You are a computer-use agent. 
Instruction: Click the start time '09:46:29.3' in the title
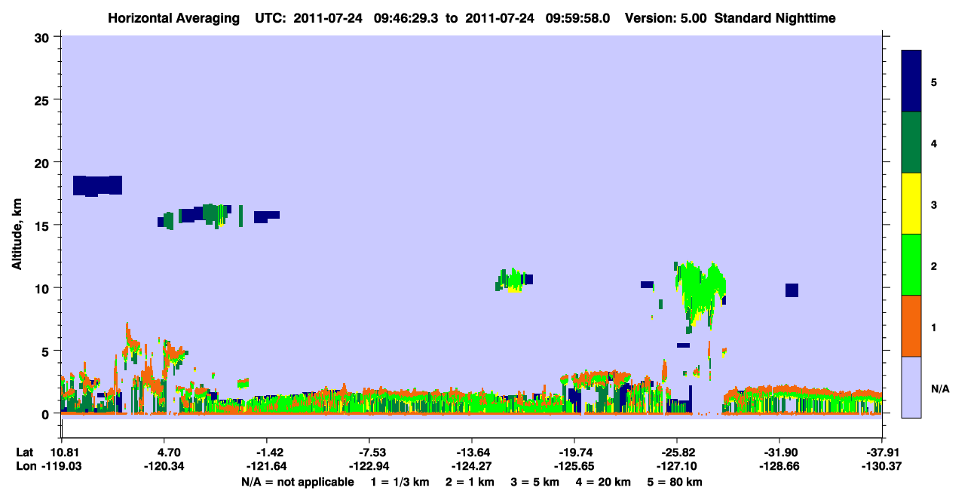click(406, 18)
